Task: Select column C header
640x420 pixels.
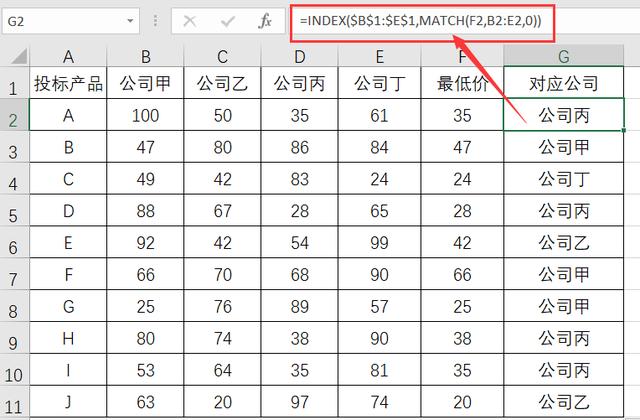Action: point(222,57)
